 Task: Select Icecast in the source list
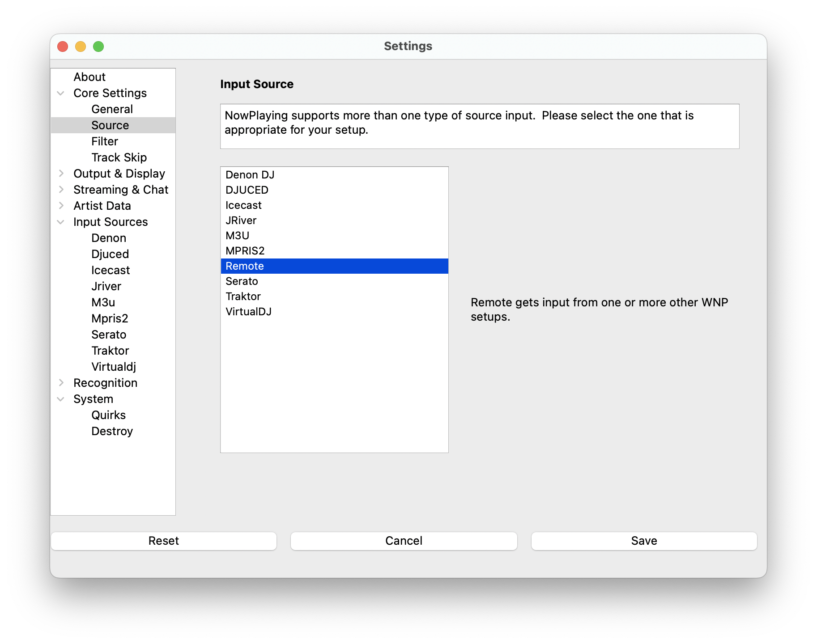[x=243, y=205]
